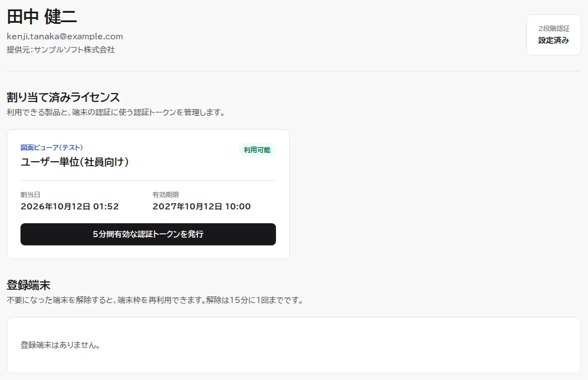
Task: Click the 割当日 label
Action: click(30, 195)
